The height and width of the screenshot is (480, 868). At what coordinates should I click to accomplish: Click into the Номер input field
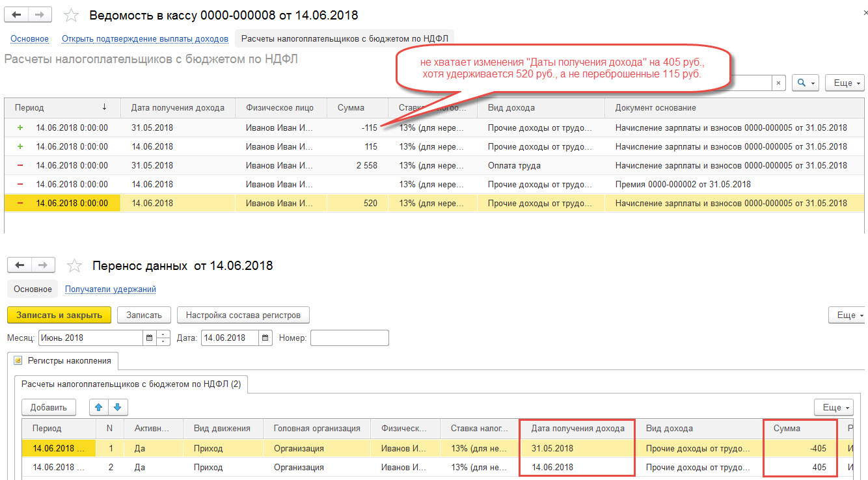349,338
